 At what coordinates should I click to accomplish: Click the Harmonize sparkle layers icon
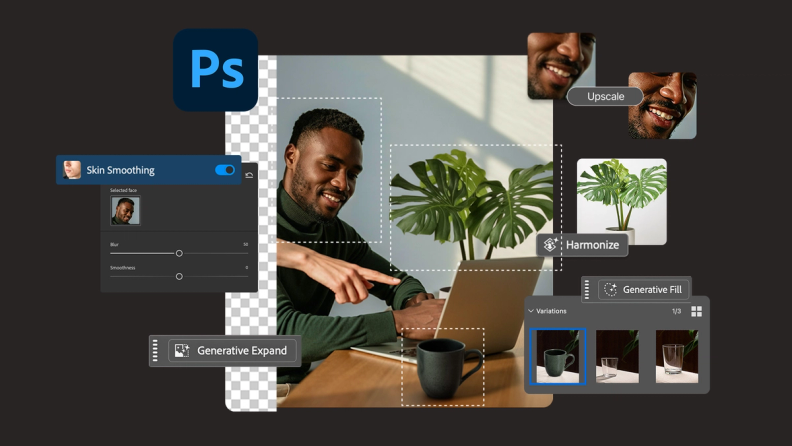[x=550, y=244]
